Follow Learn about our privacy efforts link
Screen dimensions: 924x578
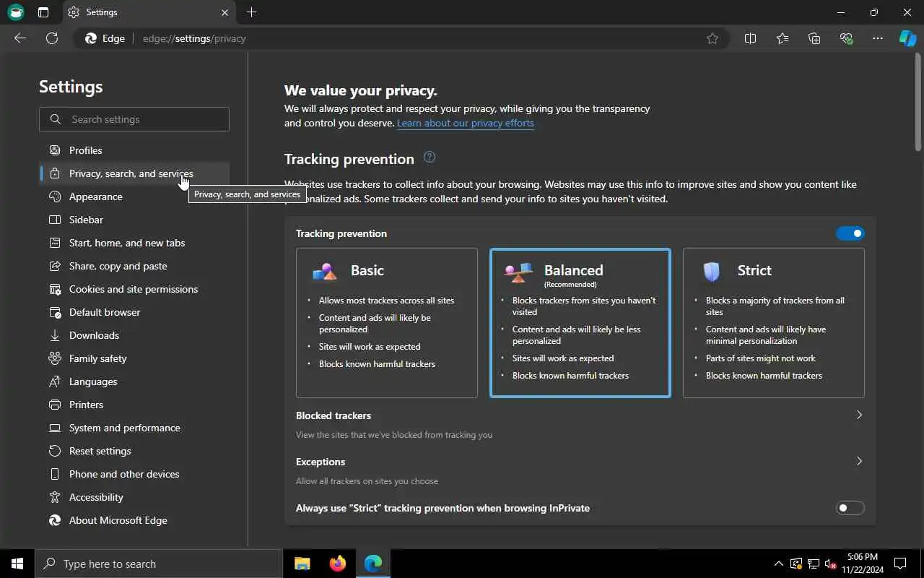click(466, 123)
